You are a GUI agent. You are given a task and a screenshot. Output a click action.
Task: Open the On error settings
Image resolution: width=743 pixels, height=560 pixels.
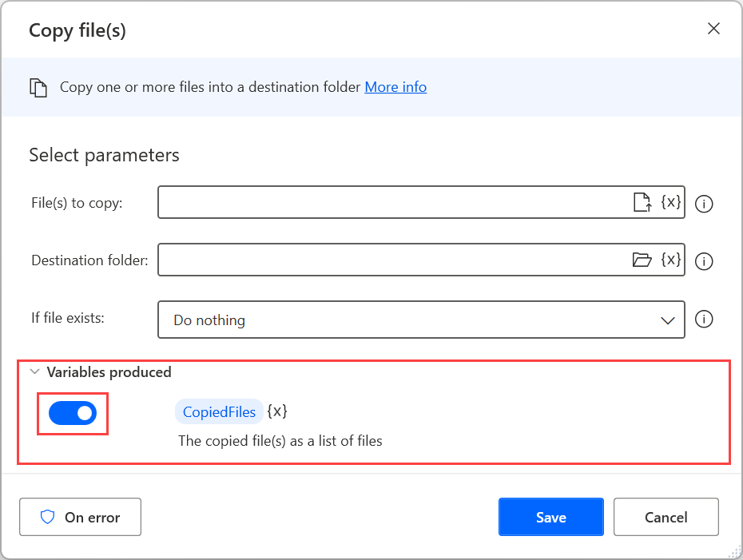point(80,517)
